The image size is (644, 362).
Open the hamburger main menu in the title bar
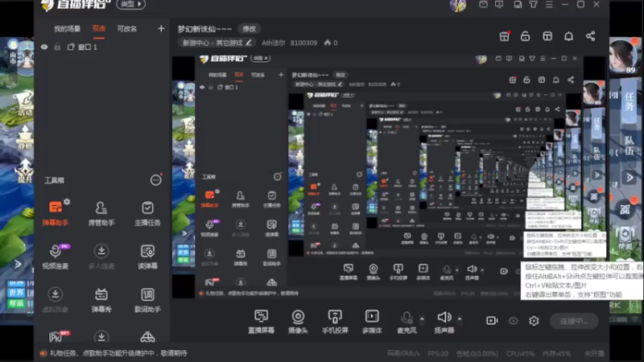tap(549, 4)
